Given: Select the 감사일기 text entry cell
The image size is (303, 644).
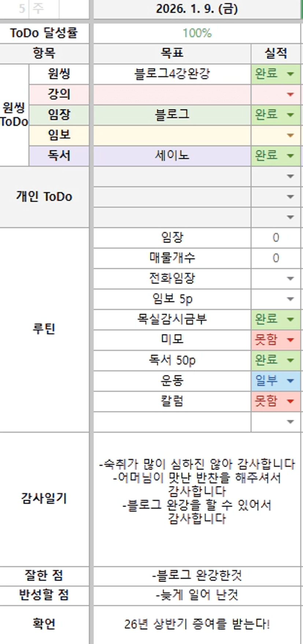Looking at the screenshot, I should pos(197,498).
